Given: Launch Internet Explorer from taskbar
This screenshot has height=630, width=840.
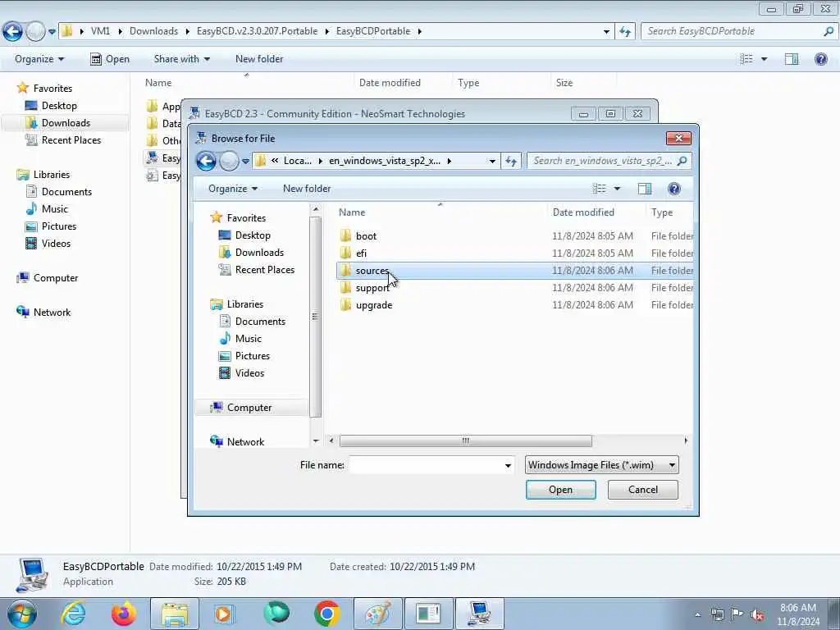Looking at the screenshot, I should pyautogui.click(x=73, y=614).
